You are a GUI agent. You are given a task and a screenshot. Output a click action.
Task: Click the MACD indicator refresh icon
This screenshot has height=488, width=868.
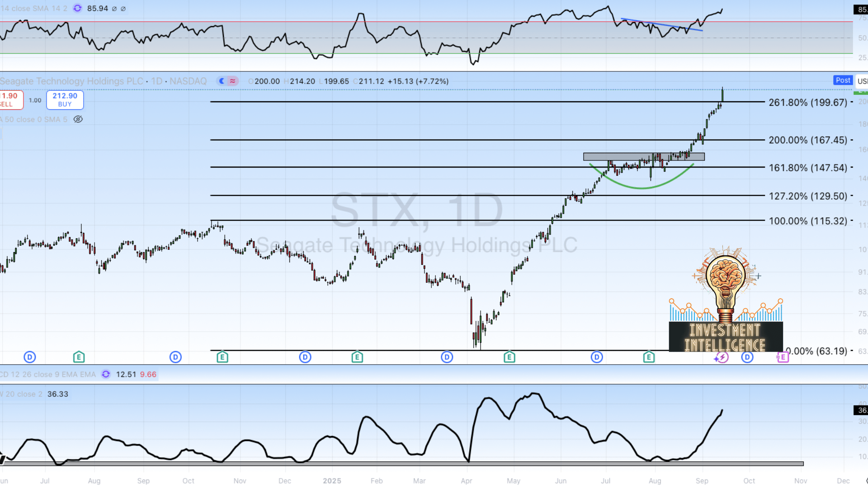click(106, 374)
